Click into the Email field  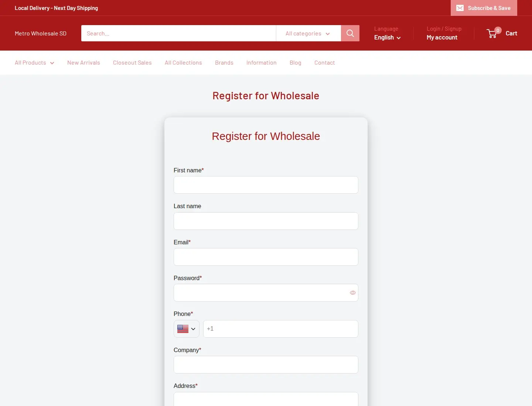point(266,257)
